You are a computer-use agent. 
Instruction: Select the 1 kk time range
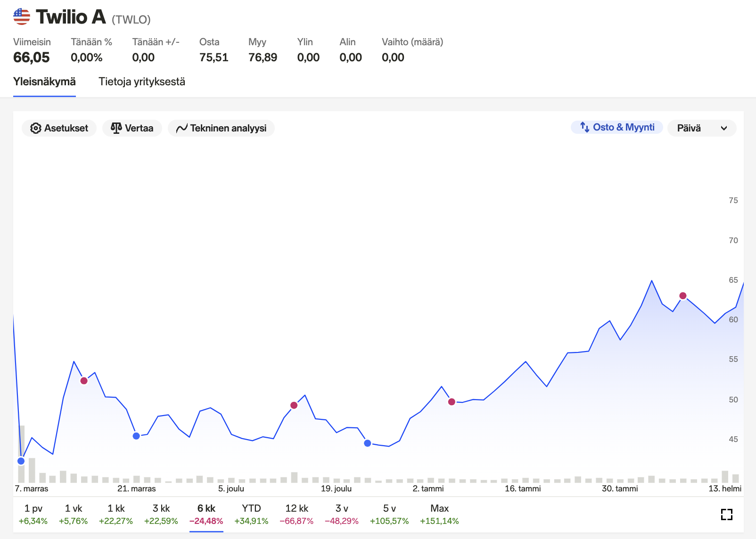[116, 514]
